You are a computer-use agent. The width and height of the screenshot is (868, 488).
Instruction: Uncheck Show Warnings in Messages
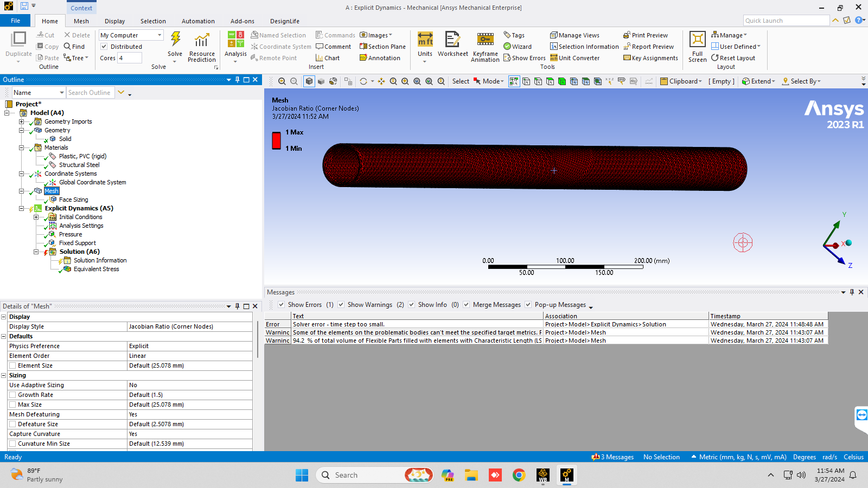click(341, 305)
